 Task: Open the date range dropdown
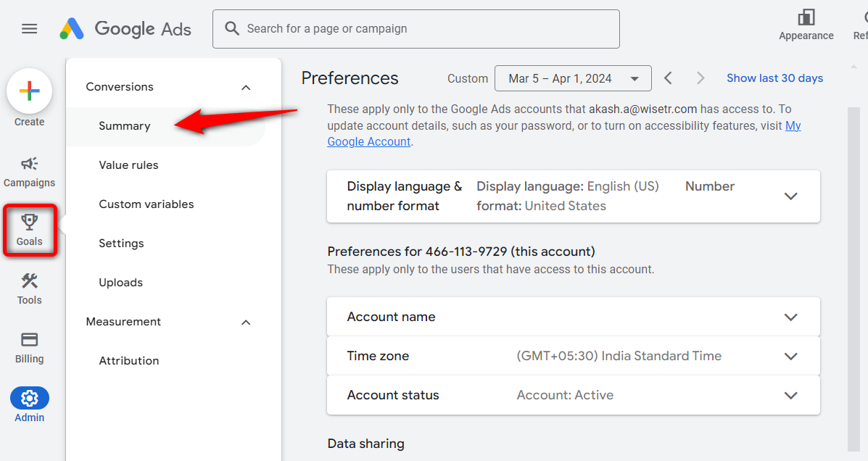pyautogui.click(x=573, y=78)
